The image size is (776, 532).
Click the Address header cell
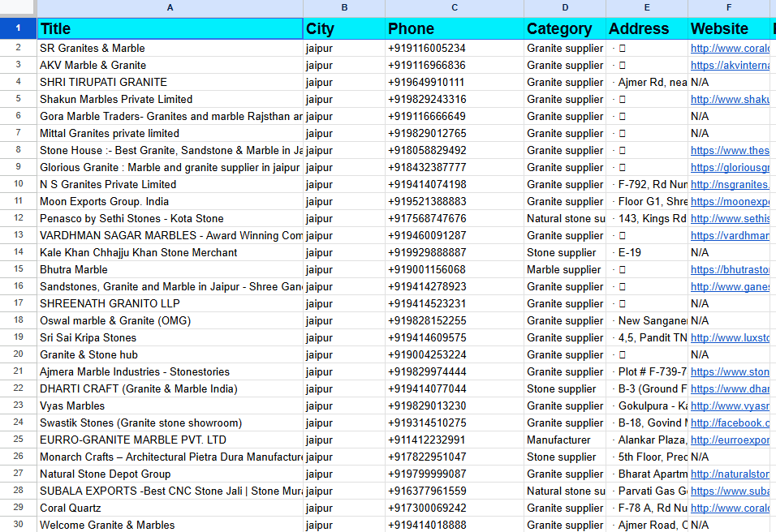(647, 28)
